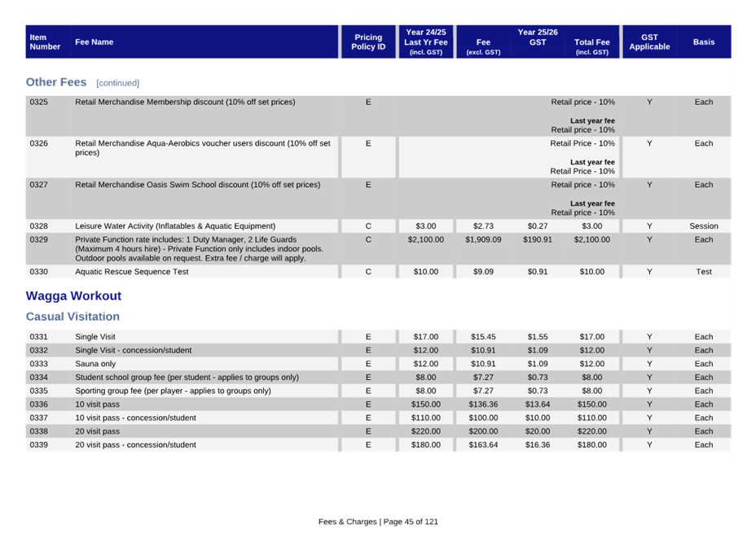The height and width of the screenshot is (534, 756).
Task: Select the $200.00 fee in row 0338
Action: [x=483, y=431]
